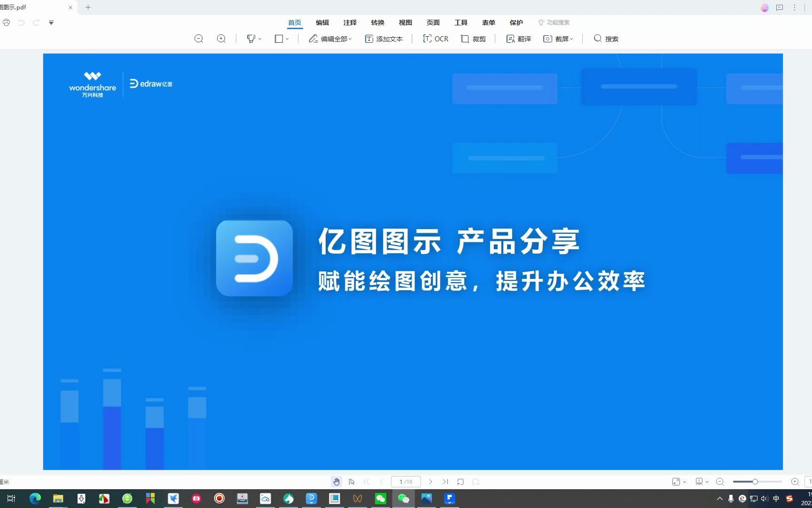Switch to the 首页 tab
The height and width of the screenshot is (508, 812).
click(295, 23)
